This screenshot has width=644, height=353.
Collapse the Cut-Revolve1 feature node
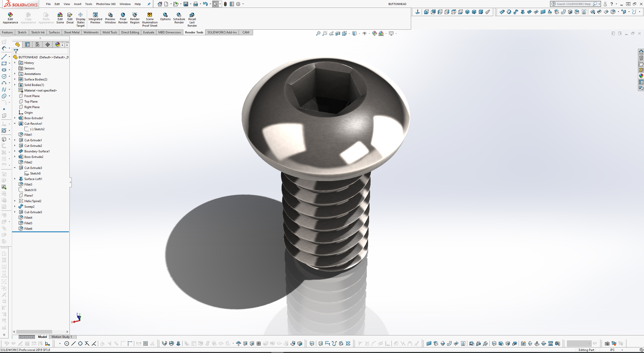point(15,123)
